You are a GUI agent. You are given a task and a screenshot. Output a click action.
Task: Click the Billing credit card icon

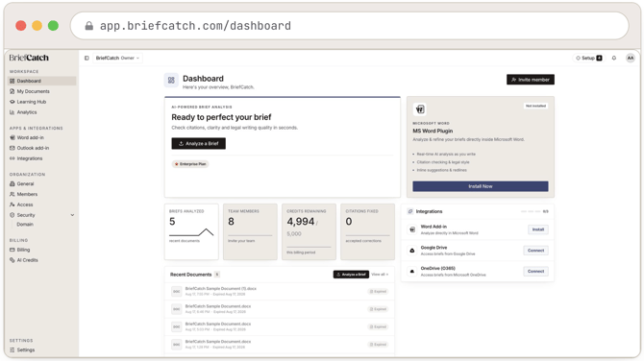pyautogui.click(x=12, y=250)
